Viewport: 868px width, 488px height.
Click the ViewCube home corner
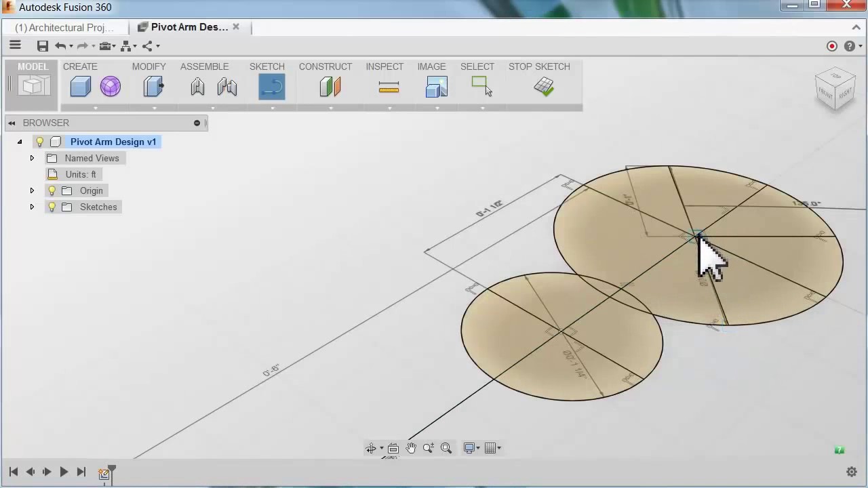pos(835,88)
